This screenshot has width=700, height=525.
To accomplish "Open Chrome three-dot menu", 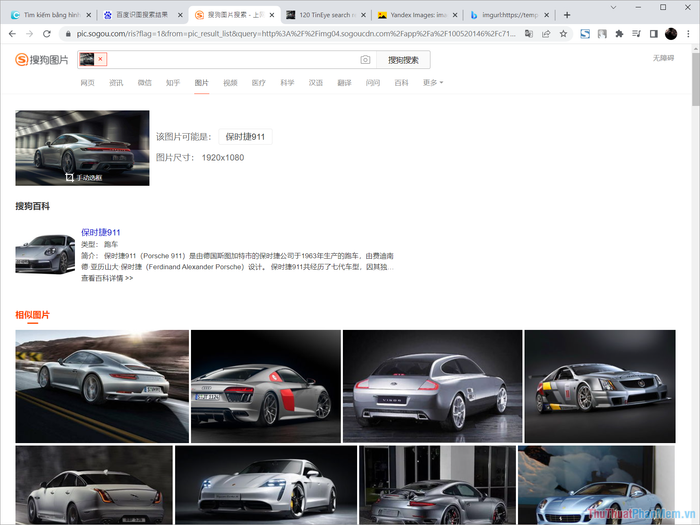I will click(688, 34).
